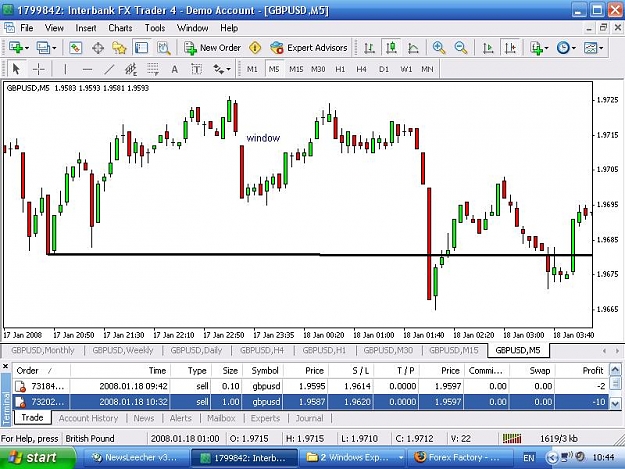Viewport: 625px width, 469px height.
Task: Close the Terminal panel
Action: (6, 366)
